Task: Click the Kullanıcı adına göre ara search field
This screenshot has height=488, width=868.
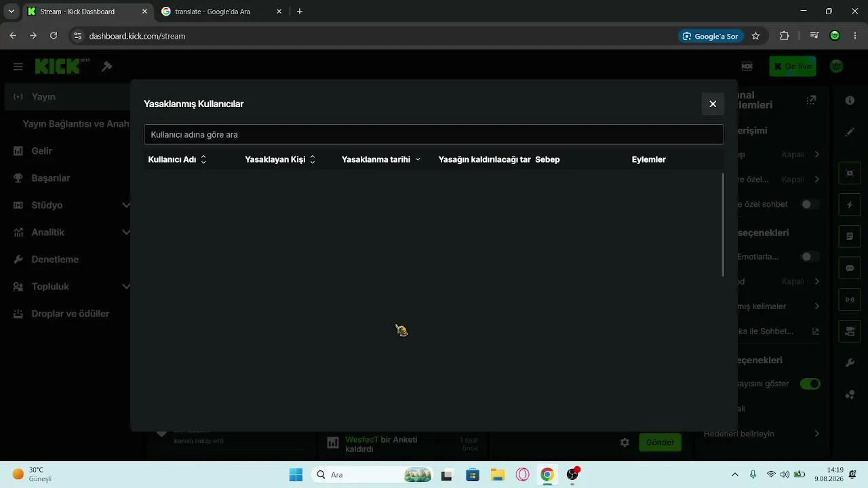Action: [434, 134]
